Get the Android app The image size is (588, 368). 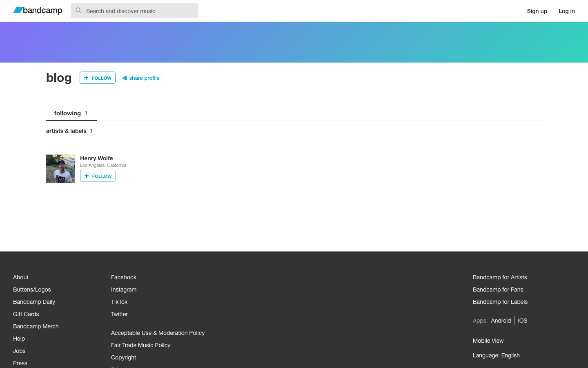pos(501,321)
